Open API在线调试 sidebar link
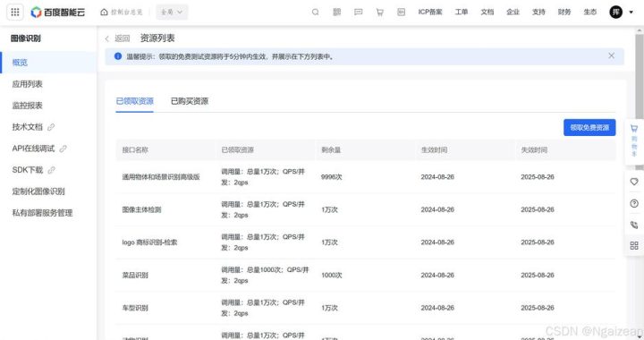The height and width of the screenshot is (340, 644). 33,149
